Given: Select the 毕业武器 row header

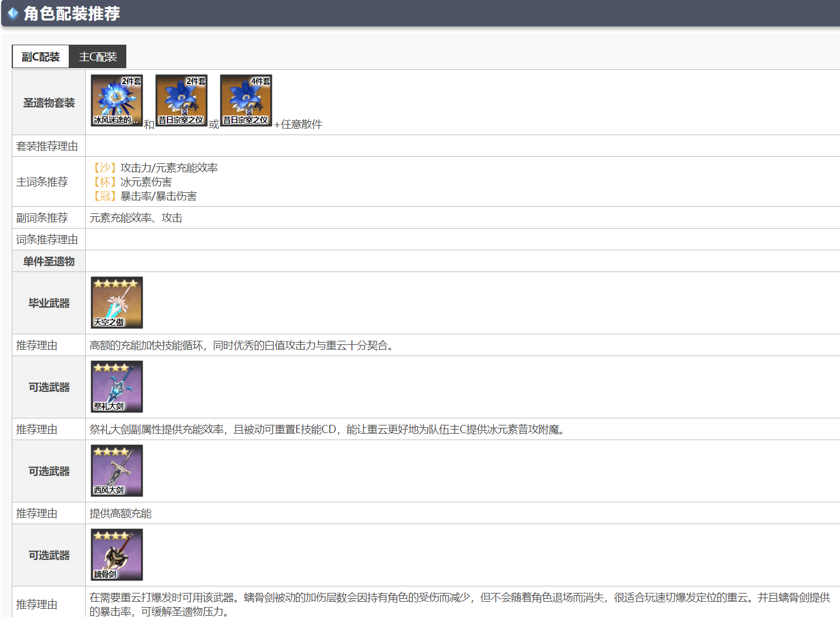Looking at the screenshot, I should tap(49, 303).
